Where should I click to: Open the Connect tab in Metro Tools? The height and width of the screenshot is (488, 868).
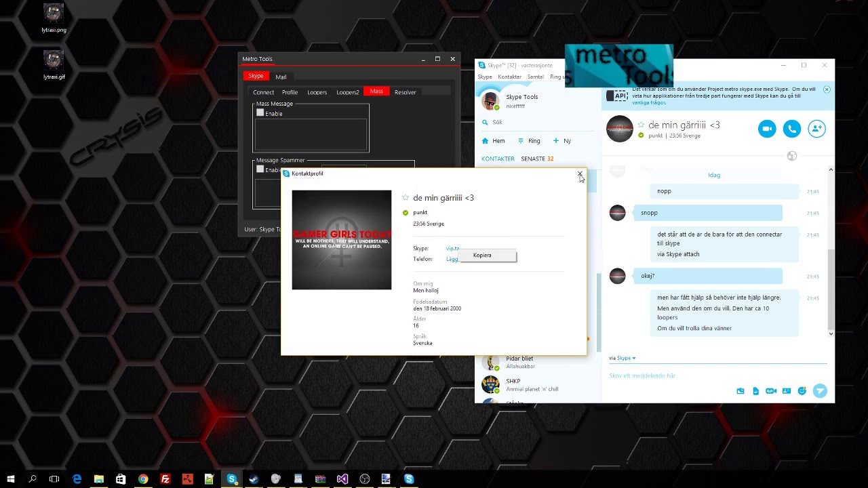point(263,92)
